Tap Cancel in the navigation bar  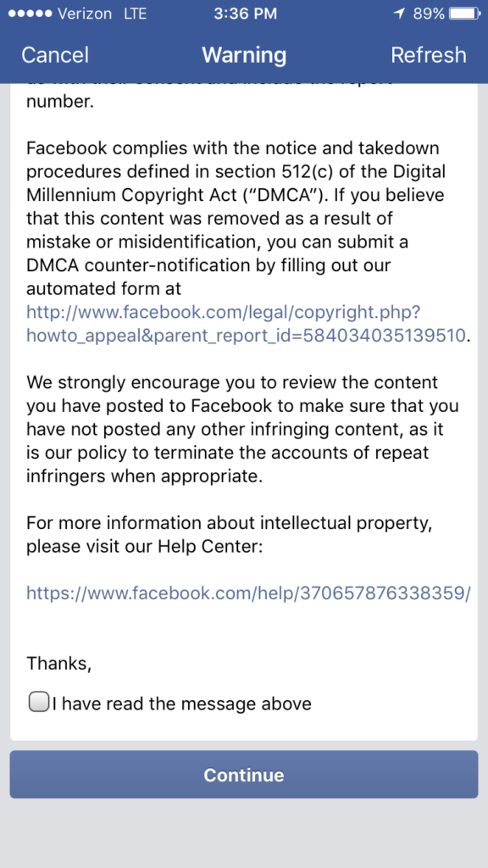pos(55,55)
